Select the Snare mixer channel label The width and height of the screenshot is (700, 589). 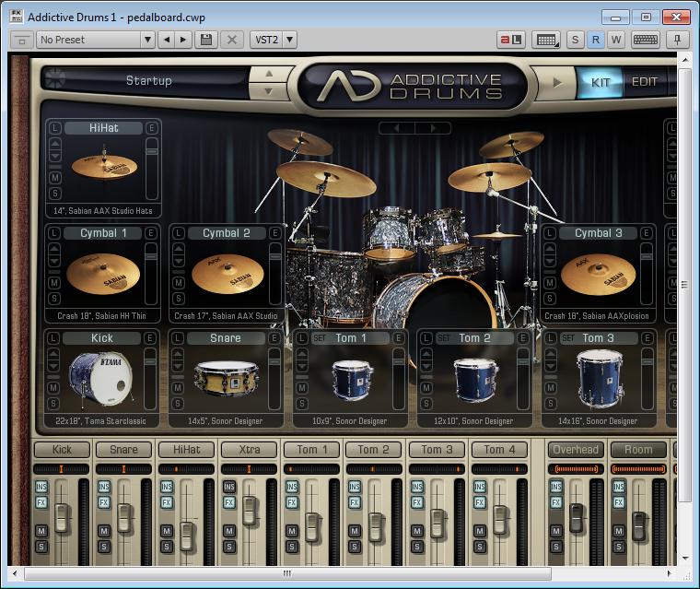pyautogui.click(x=123, y=450)
